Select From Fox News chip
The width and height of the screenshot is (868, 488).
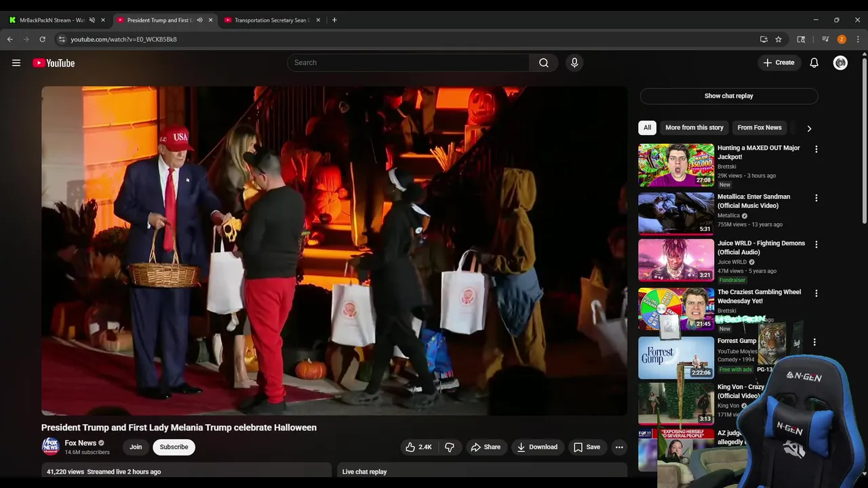tap(759, 127)
